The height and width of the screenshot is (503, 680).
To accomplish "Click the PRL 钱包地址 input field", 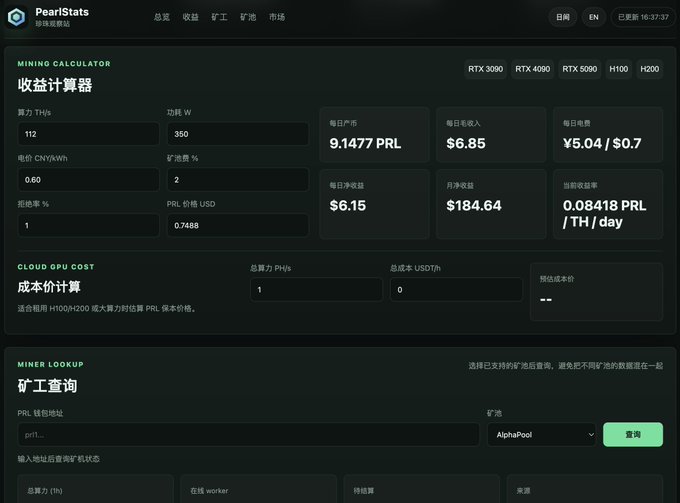I will (x=248, y=434).
